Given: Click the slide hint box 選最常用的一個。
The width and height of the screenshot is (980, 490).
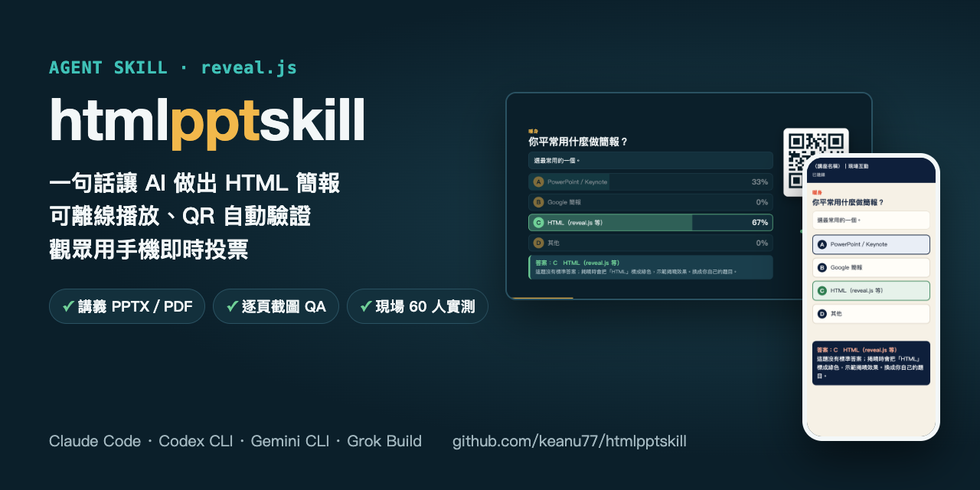Looking at the screenshot, I should pos(651,160).
